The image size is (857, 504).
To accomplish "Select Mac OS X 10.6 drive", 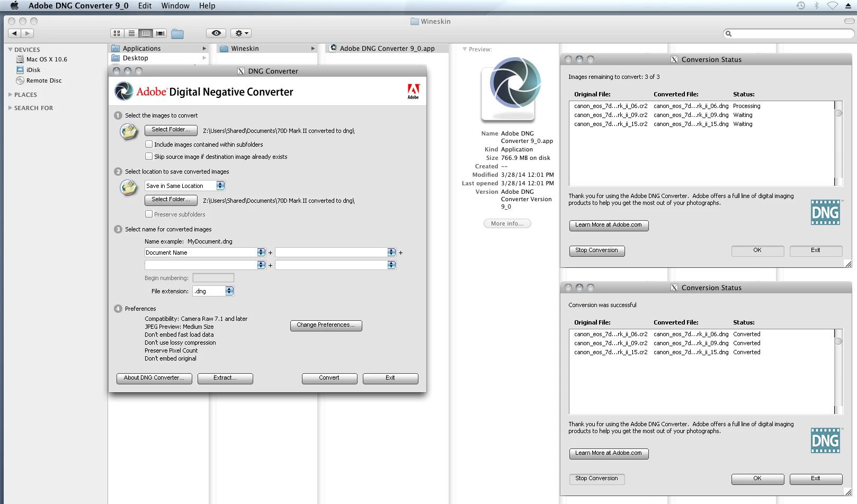I will (x=47, y=59).
